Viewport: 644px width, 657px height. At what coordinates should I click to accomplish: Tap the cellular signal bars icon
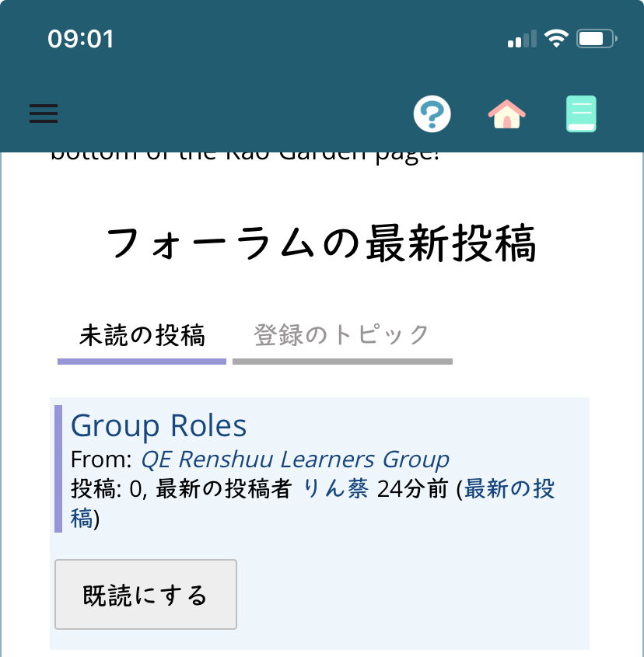(521, 39)
